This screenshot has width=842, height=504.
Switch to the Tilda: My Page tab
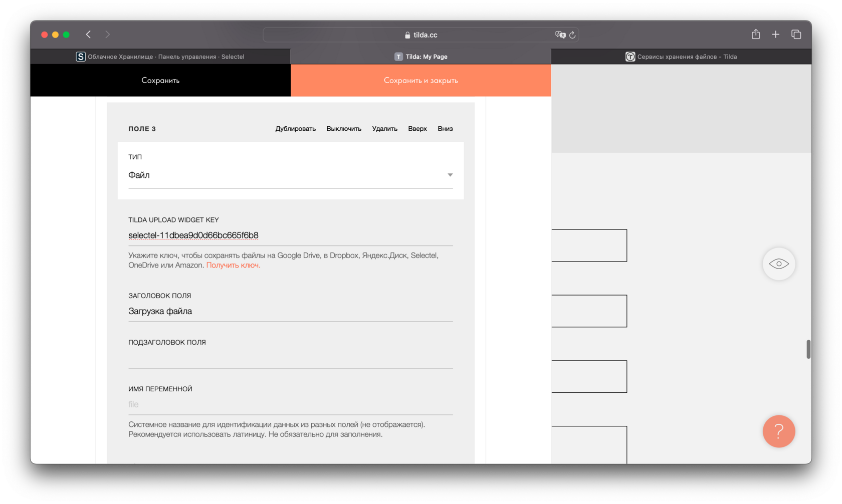[421, 57]
